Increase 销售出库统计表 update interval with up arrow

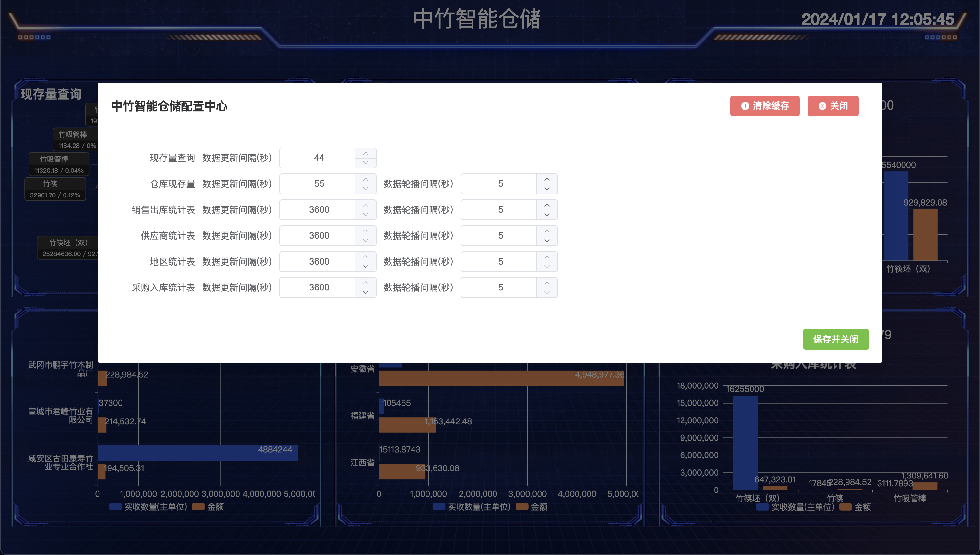click(x=366, y=205)
